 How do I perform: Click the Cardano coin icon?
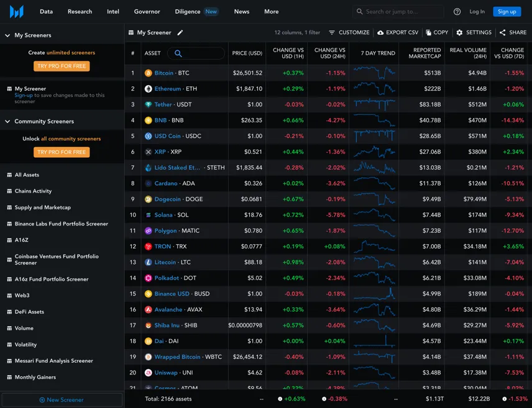(x=149, y=183)
